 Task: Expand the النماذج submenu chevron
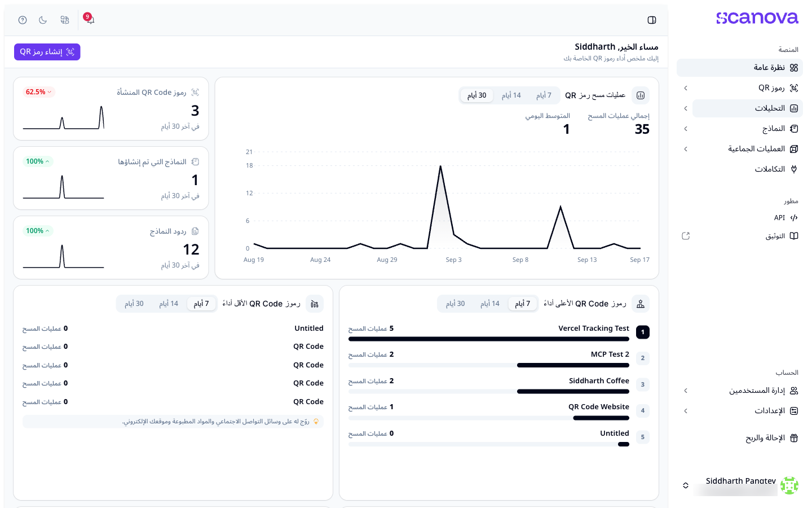pos(686,129)
